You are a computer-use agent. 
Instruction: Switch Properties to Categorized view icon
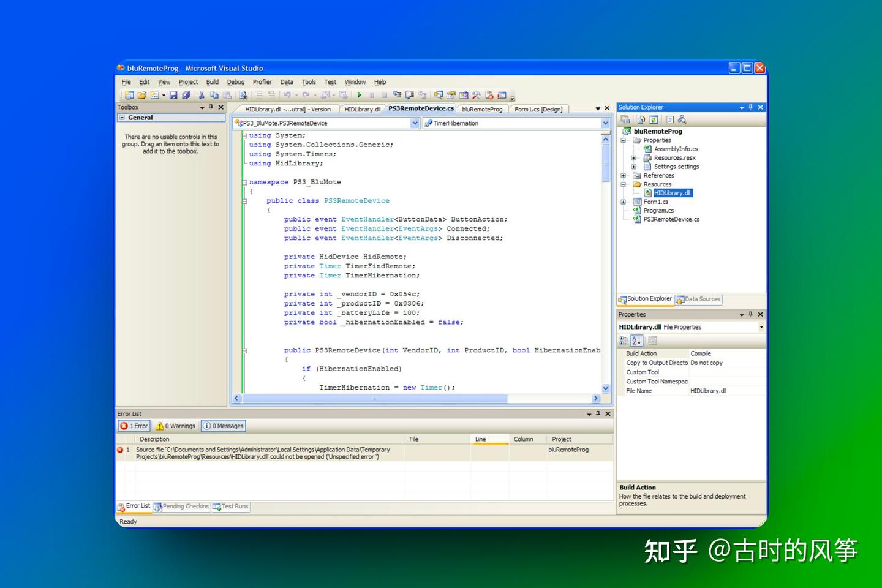point(624,341)
